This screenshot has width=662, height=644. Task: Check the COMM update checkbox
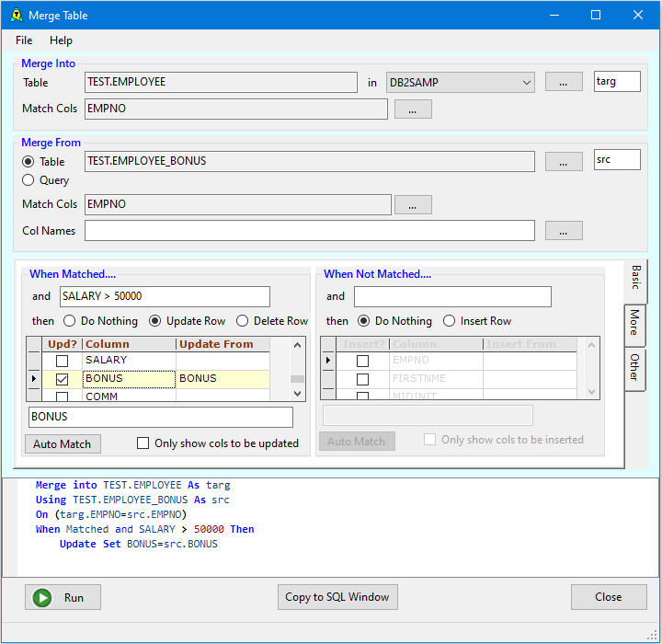[x=63, y=397]
